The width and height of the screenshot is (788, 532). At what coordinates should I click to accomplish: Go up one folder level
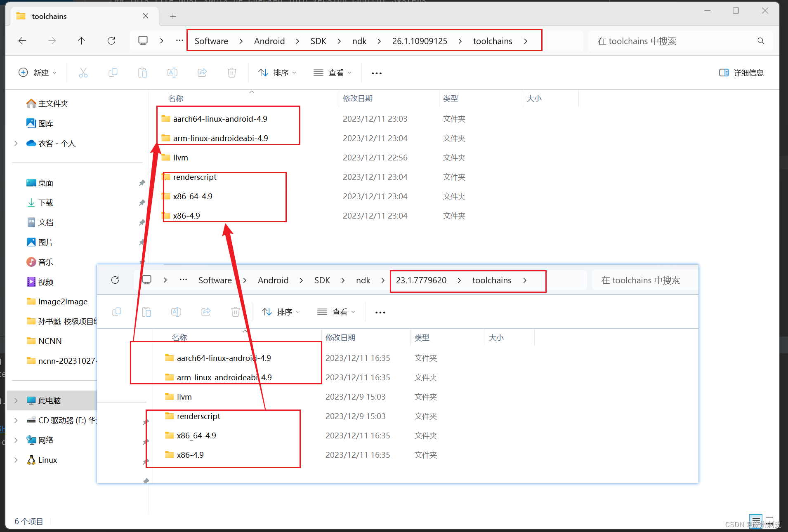pyautogui.click(x=81, y=40)
